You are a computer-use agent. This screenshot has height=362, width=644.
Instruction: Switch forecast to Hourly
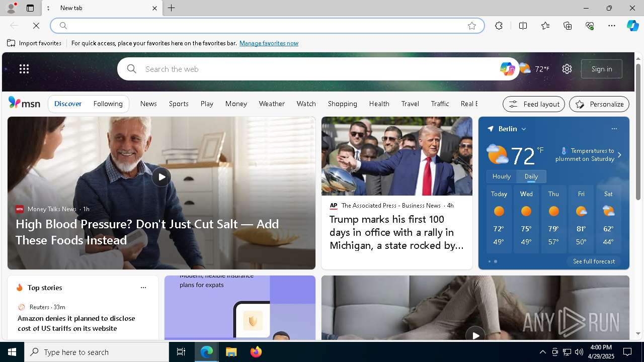tap(501, 176)
